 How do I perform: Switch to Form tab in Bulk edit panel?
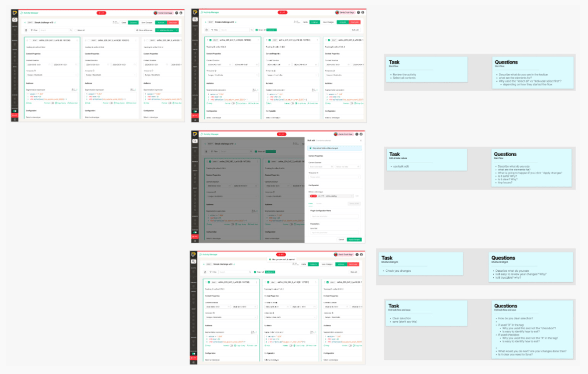(x=310, y=203)
